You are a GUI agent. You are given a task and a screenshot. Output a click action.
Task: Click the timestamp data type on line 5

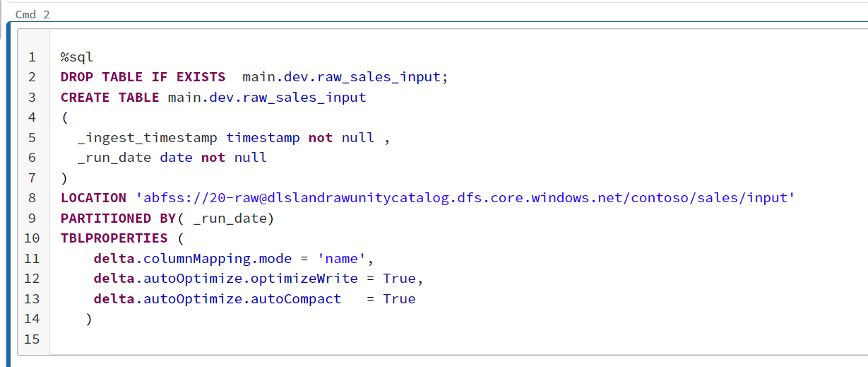(x=263, y=138)
